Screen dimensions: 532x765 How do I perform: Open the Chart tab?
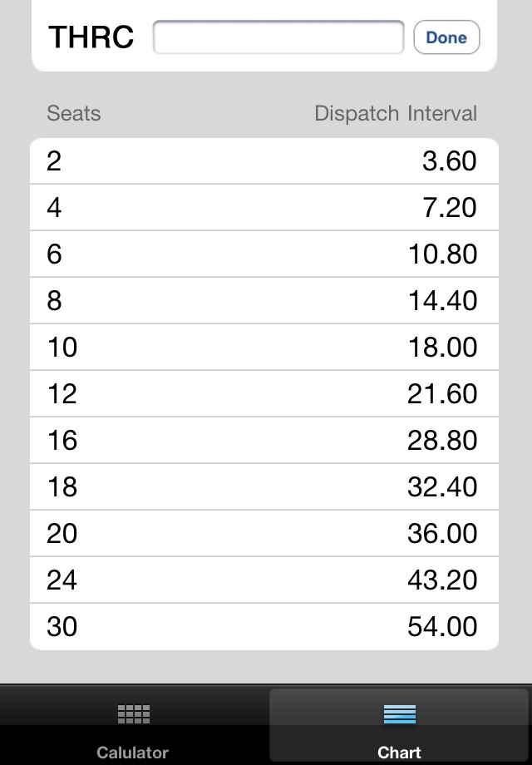400,726
